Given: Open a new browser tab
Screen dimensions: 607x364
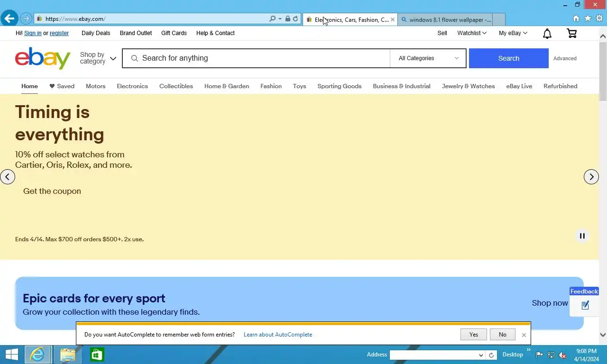Looking at the screenshot, I should (499, 19).
